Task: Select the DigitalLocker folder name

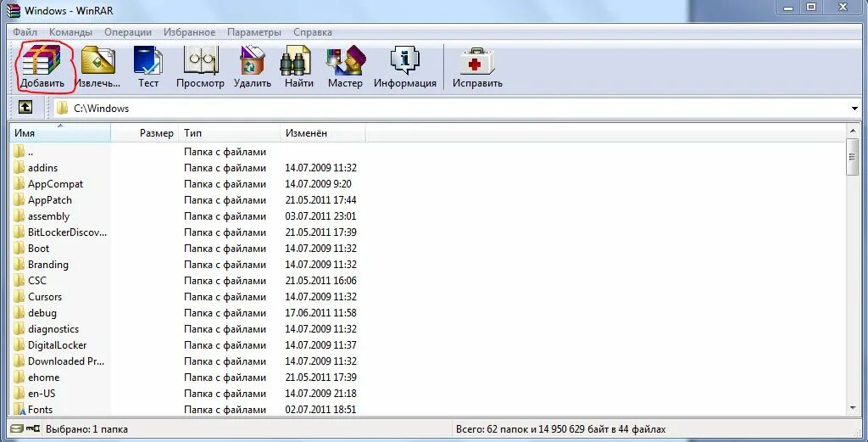Action: pyautogui.click(x=57, y=344)
